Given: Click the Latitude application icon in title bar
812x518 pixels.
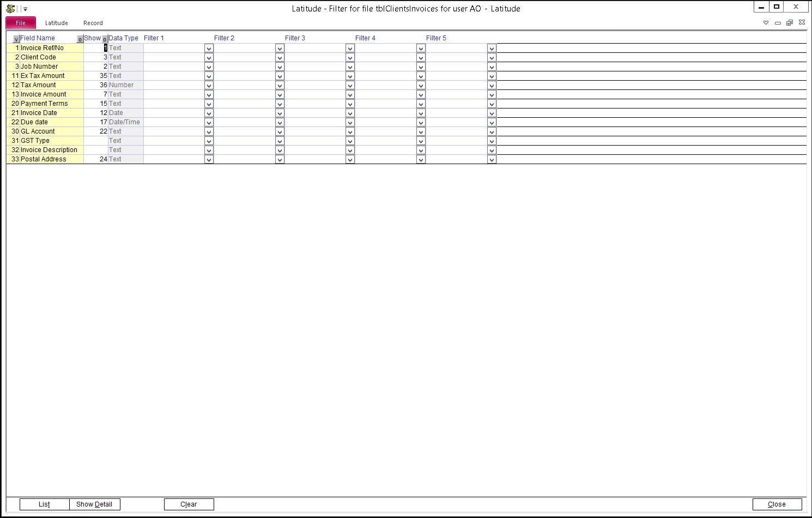Looking at the screenshot, I should 10,8.
